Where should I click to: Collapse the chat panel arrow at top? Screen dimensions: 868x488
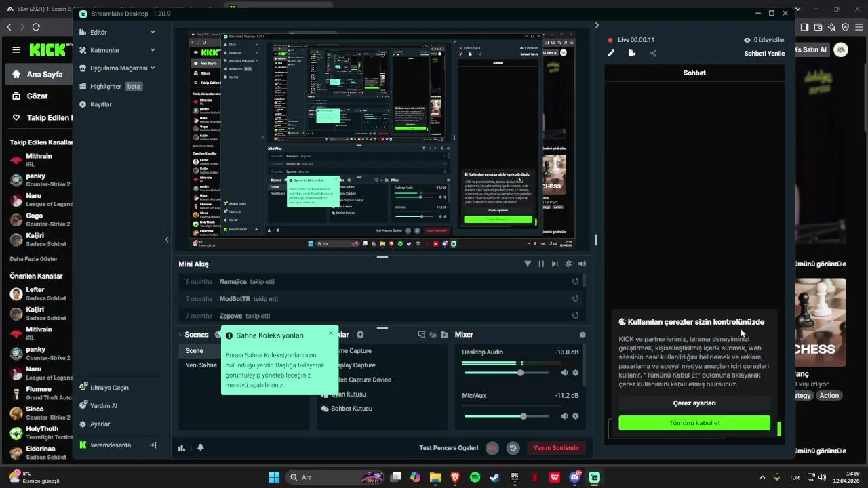click(597, 26)
